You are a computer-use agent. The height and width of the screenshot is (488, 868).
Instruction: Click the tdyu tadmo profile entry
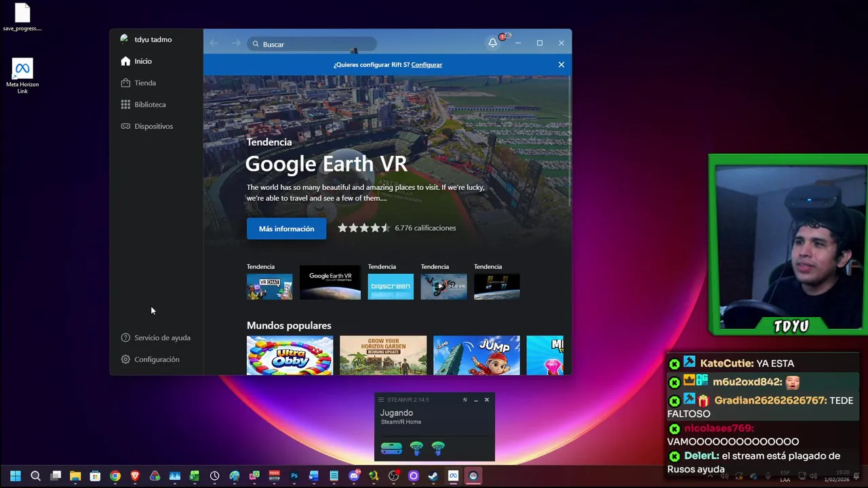click(146, 39)
